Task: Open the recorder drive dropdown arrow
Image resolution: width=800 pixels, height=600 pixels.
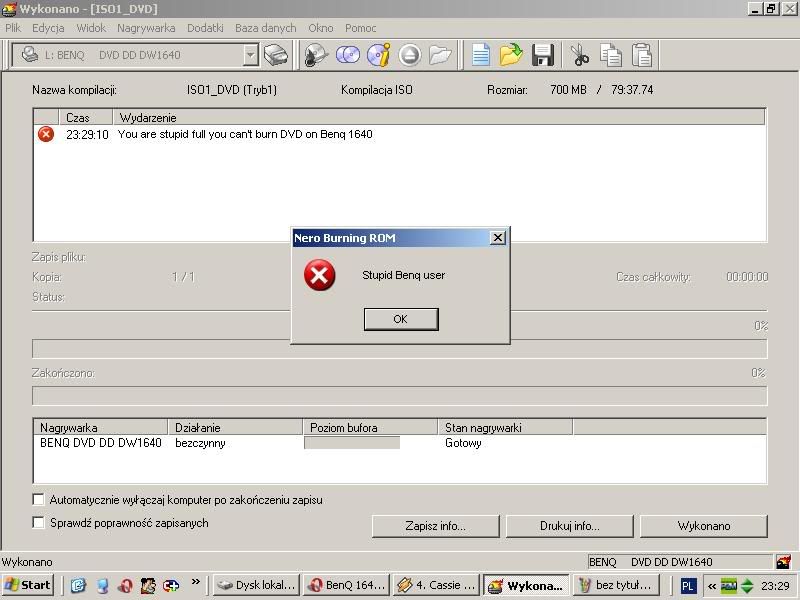Action: click(251, 55)
